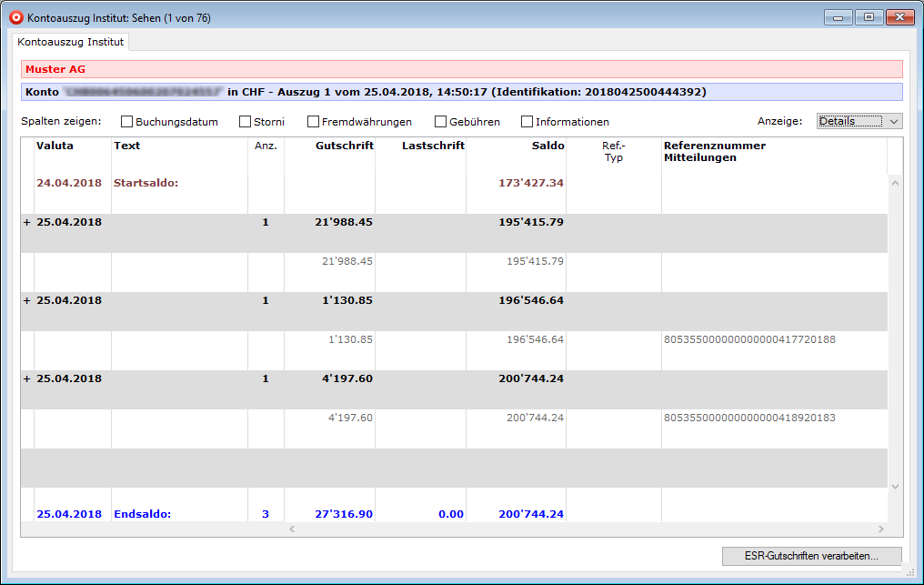Minimize the Kontoauszug Institut window
This screenshot has height=585, width=924.
click(x=838, y=17)
